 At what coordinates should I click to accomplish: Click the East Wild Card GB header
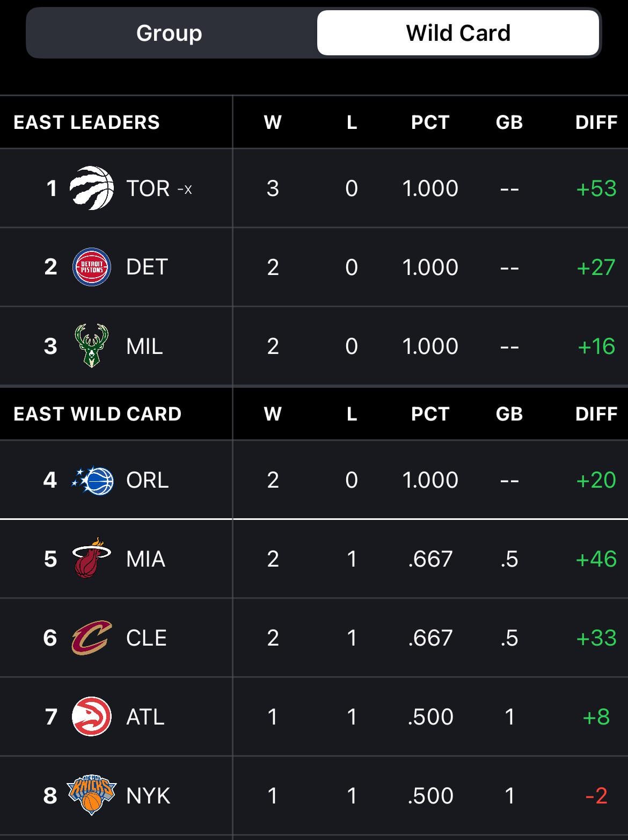(x=509, y=414)
